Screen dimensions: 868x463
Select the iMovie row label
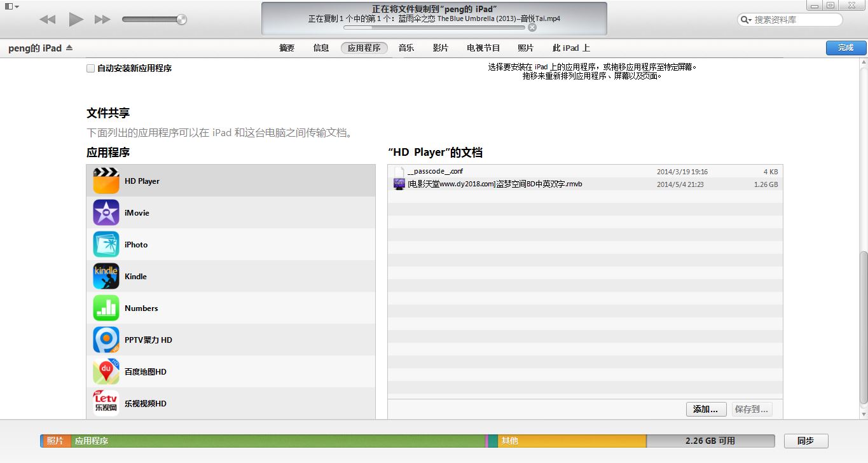137,212
